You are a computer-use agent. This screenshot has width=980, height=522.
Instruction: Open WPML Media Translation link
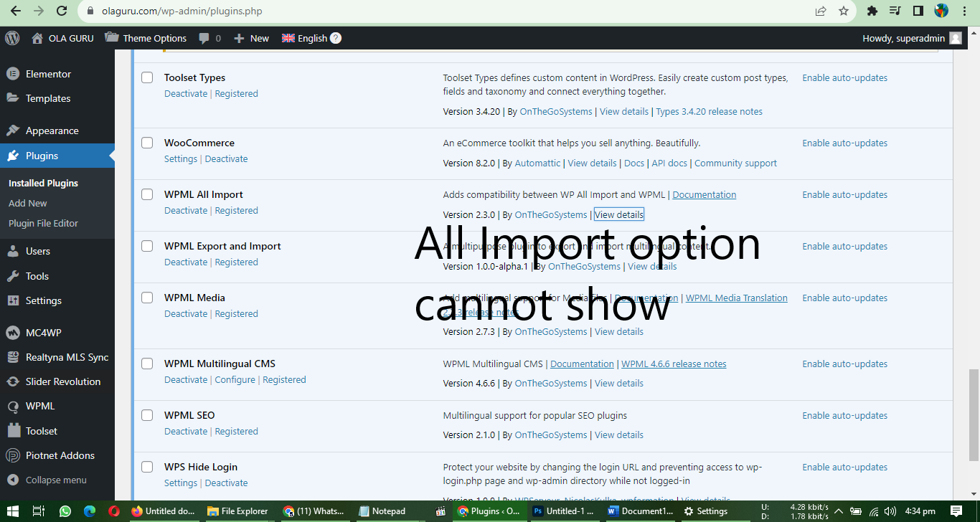click(737, 298)
